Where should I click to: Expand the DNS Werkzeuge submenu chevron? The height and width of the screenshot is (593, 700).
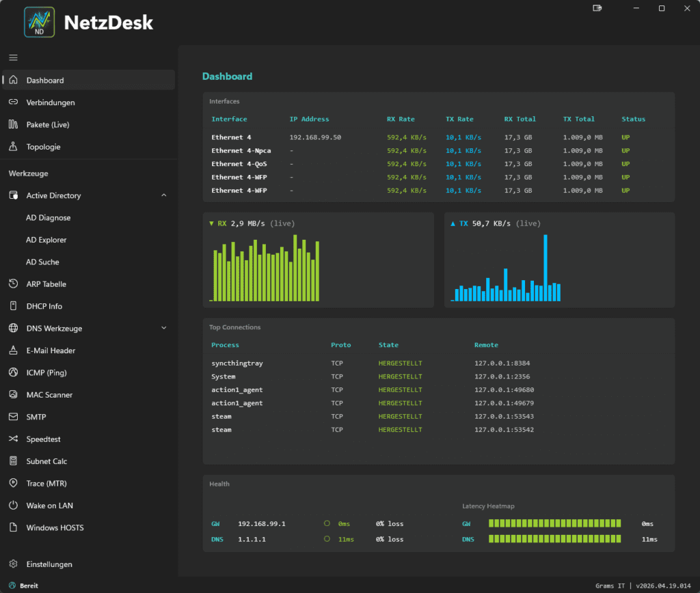[x=164, y=329]
